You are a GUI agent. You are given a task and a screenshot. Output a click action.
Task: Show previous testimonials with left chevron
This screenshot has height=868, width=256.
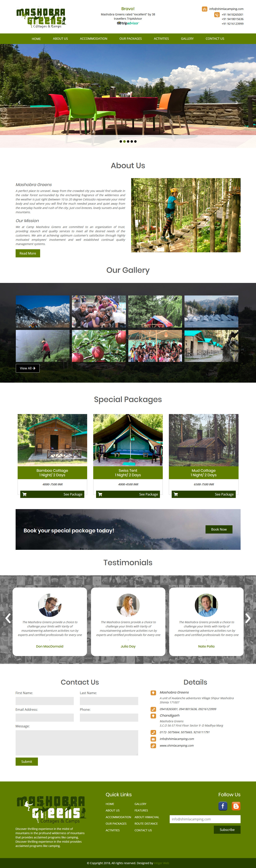click(x=8, y=618)
